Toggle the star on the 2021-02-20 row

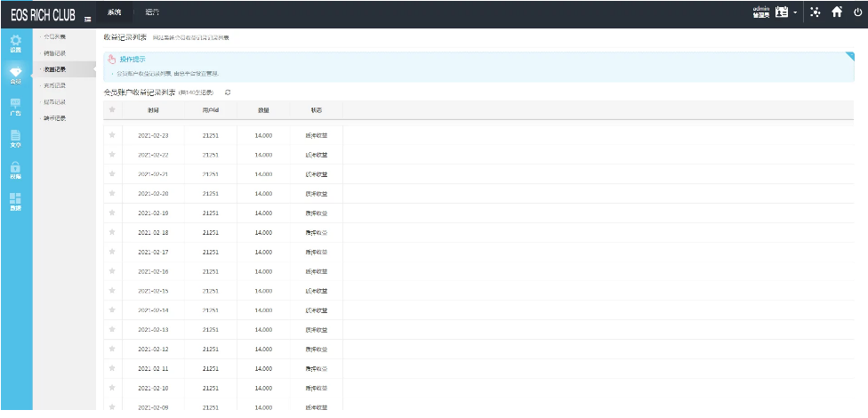click(112, 193)
